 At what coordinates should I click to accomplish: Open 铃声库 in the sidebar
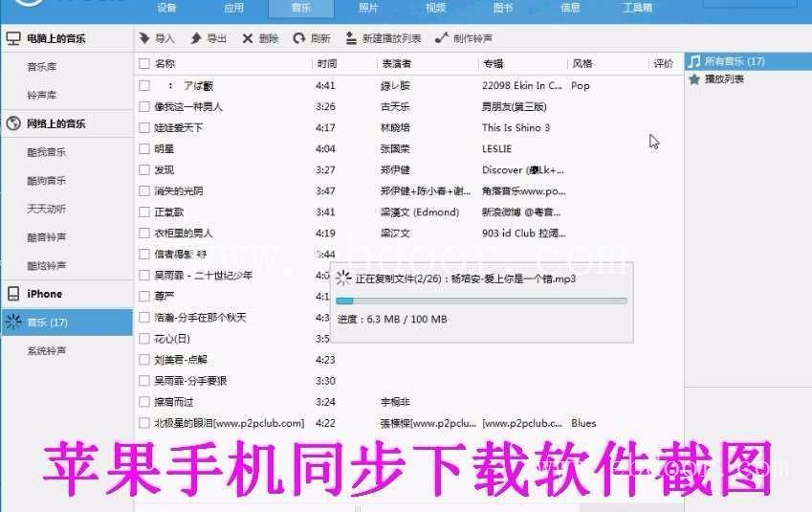[x=42, y=96]
